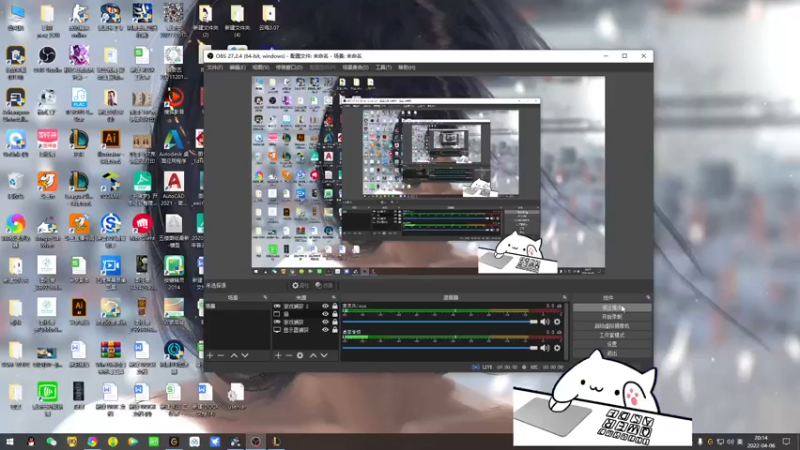This screenshot has height=450, width=800.
Task: Toggle the lock on the image source row
Action: 335,314
